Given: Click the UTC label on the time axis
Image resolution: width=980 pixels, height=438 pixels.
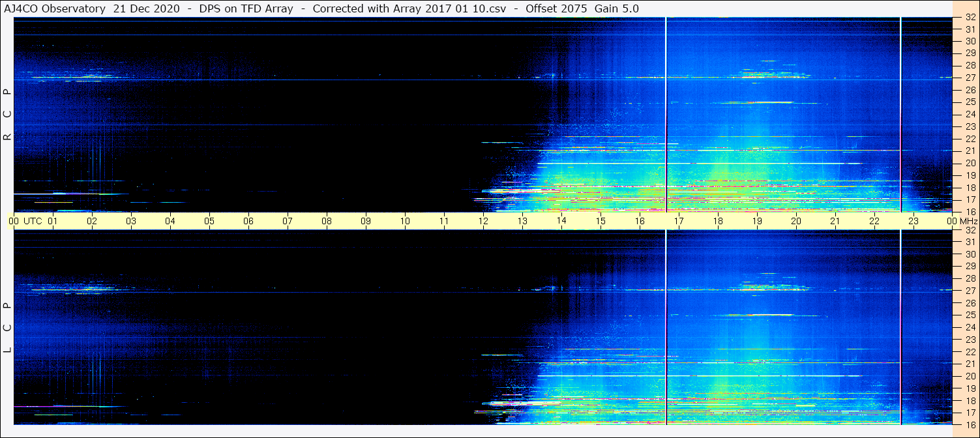Looking at the screenshot, I should pyautogui.click(x=33, y=221).
